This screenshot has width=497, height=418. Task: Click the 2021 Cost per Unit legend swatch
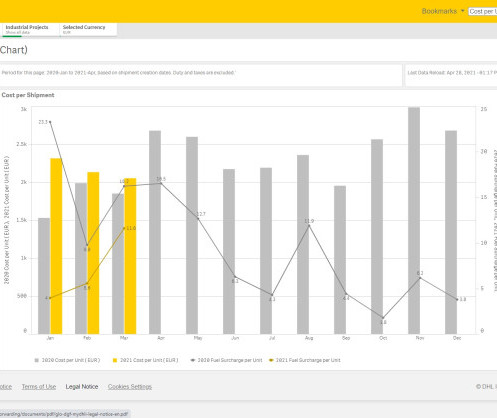tap(115, 360)
